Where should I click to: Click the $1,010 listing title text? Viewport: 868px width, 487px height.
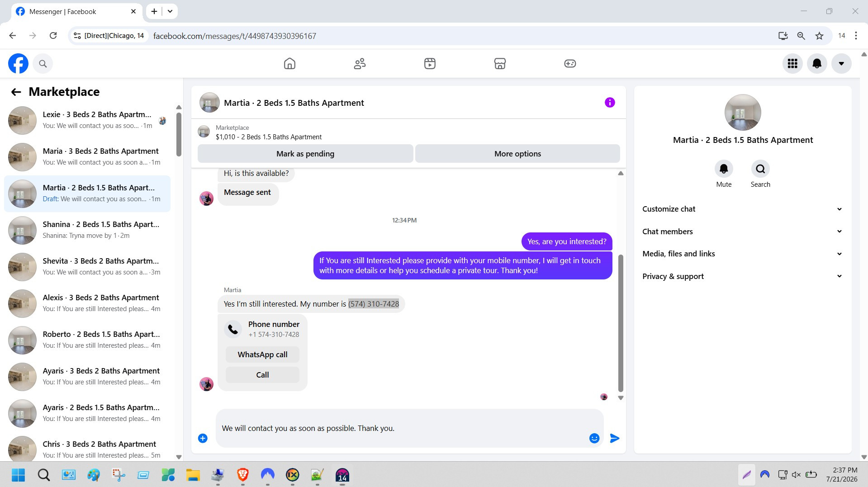click(269, 137)
